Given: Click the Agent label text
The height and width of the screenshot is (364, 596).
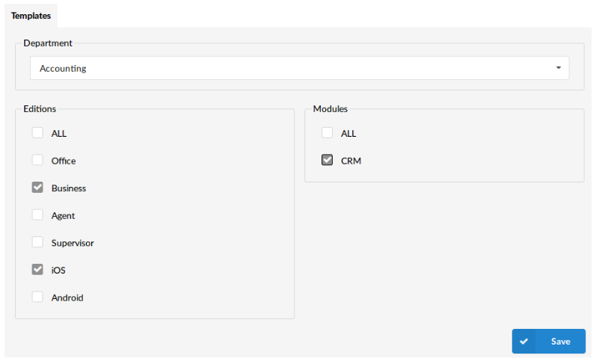Looking at the screenshot, I should click(x=63, y=216).
